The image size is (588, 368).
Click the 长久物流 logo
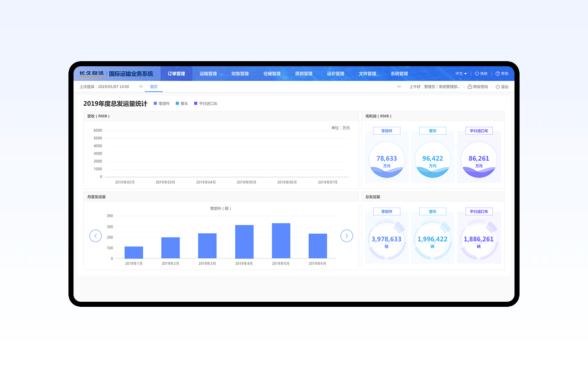coord(92,74)
